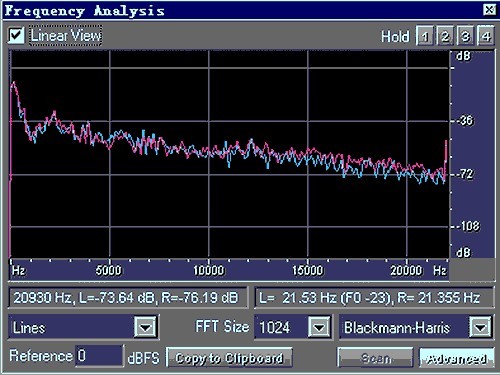Toggle Hold button 2
The height and width of the screenshot is (375, 500).
(445, 36)
